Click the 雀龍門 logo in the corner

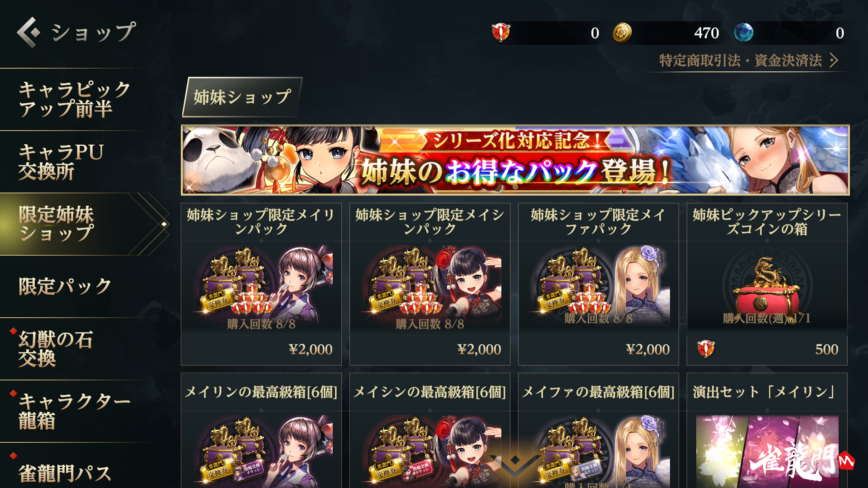pyautogui.click(x=802, y=461)
